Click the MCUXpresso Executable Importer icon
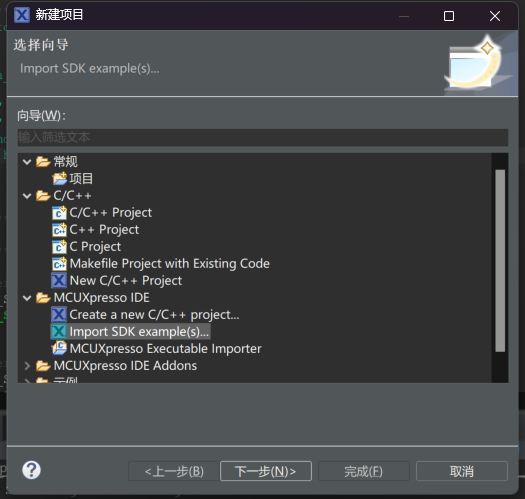 point(59,348)
